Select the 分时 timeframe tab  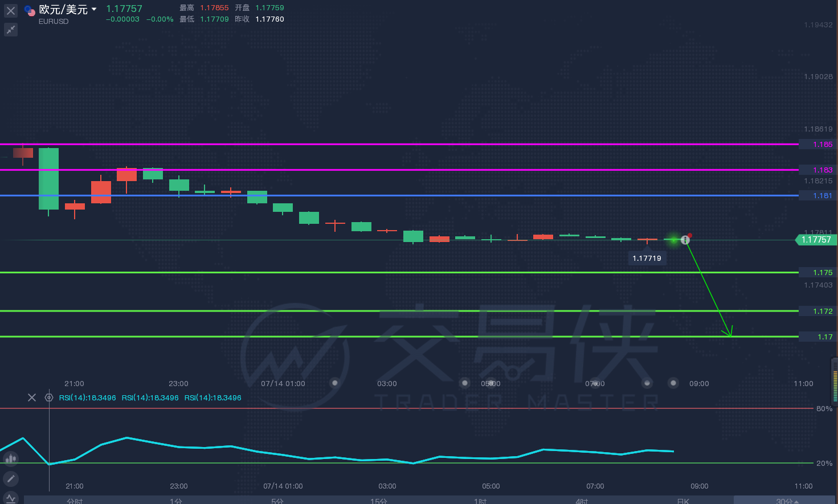tap(75, 501)
